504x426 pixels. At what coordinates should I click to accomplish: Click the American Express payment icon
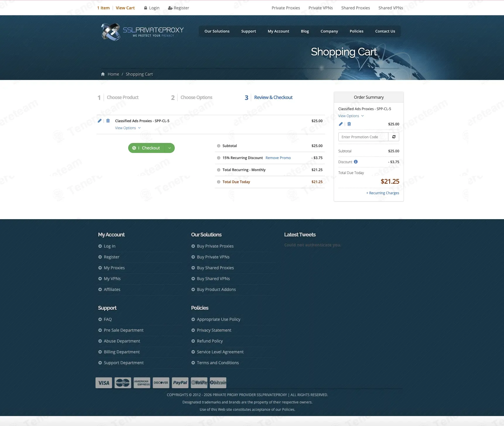[x=142, y=383]
